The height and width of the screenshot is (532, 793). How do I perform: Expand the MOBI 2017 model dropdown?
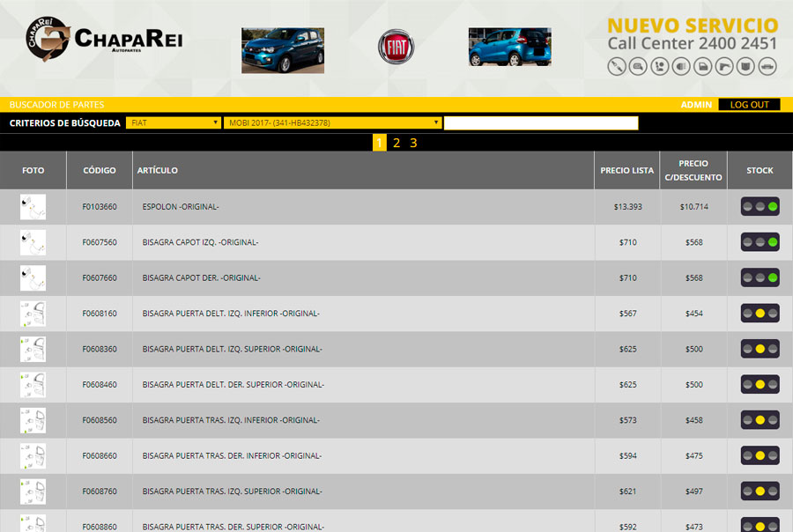click(x=333, y=123)
